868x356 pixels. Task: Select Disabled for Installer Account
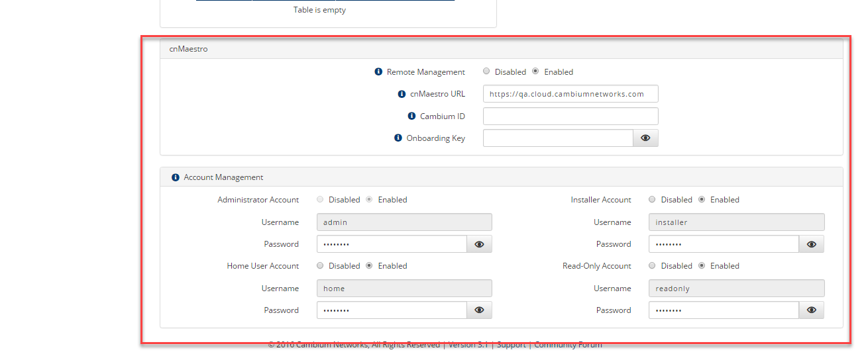[x=652, y=199]
